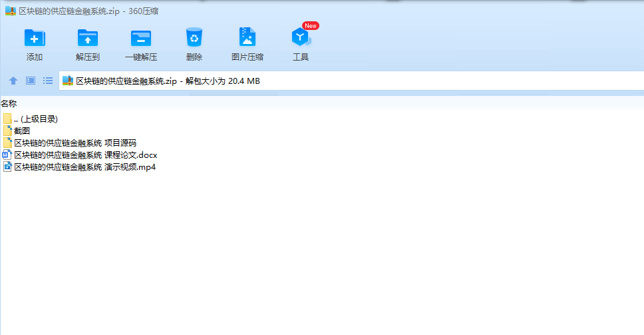Click the video icon of 演示视频.mp4

(7, 167)
